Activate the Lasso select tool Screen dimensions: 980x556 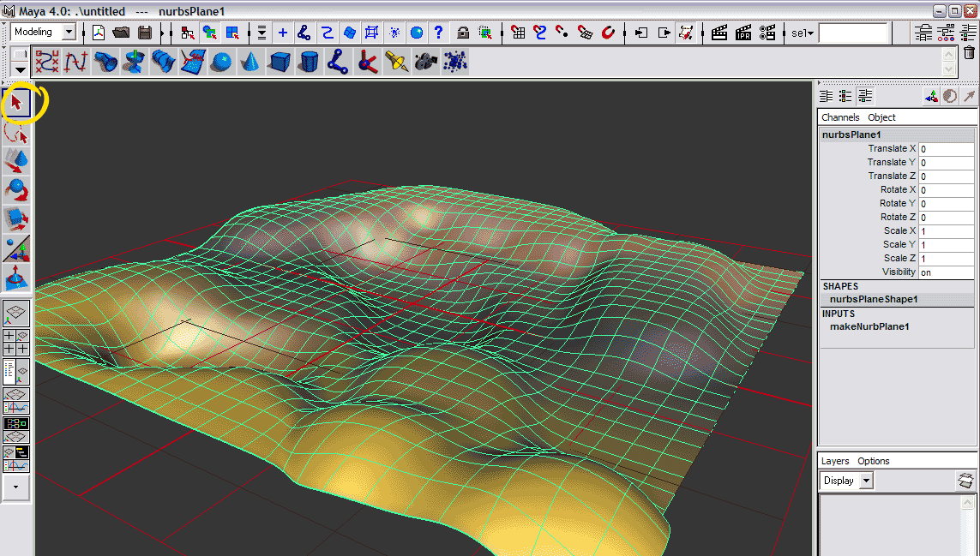tap(16, 133)
